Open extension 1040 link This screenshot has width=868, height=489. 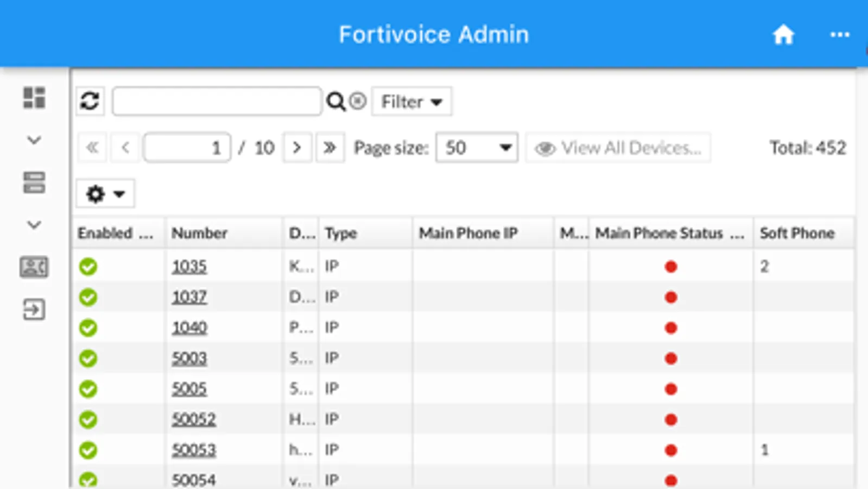pos(189,328)
